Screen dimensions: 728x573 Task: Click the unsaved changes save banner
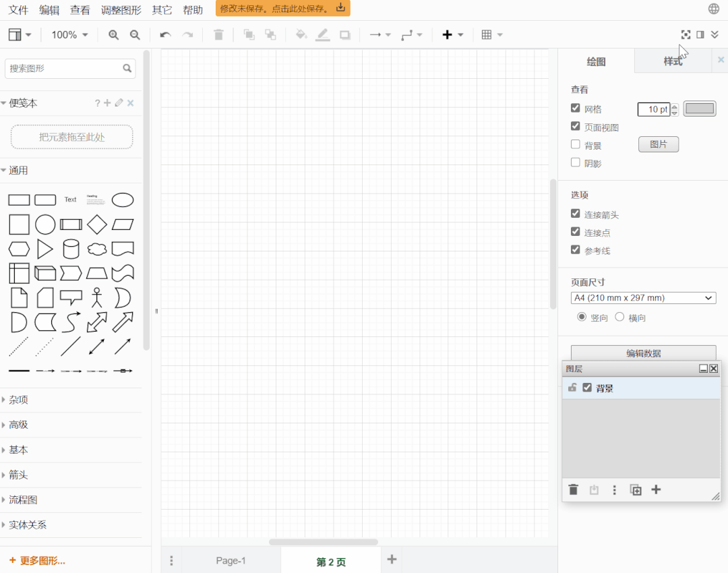tap(282, 8)
